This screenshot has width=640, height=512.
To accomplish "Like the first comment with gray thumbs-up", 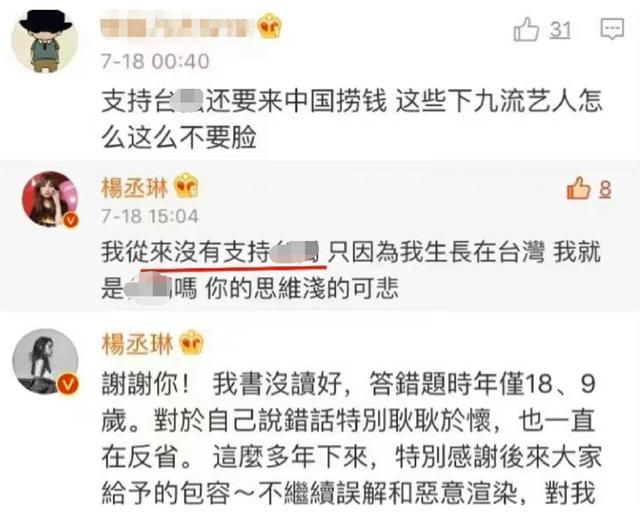I will pyautogui.click(x=526, y=29).
